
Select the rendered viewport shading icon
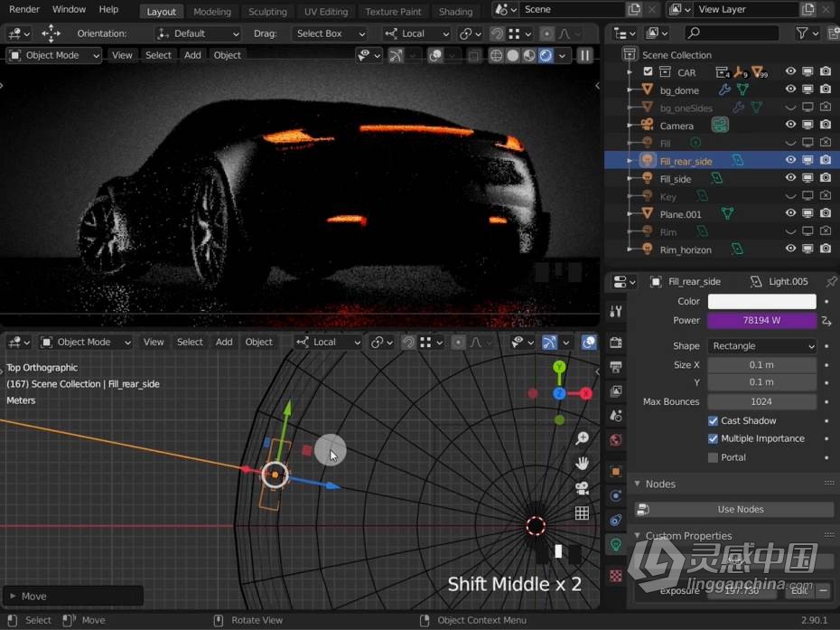546,55
